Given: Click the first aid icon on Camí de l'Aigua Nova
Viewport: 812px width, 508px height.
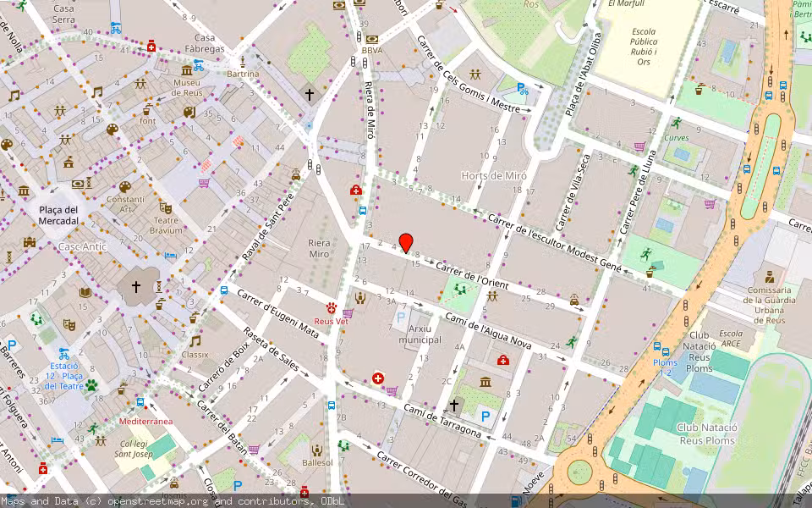Looking at the screenshot, I should (x=504, y=358).
